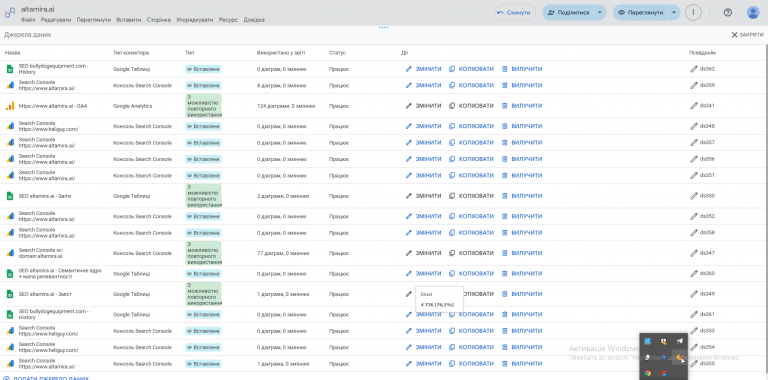Edit alias ds362 with its pencil icon
The image size is (768, 380).
coord(694,69)
